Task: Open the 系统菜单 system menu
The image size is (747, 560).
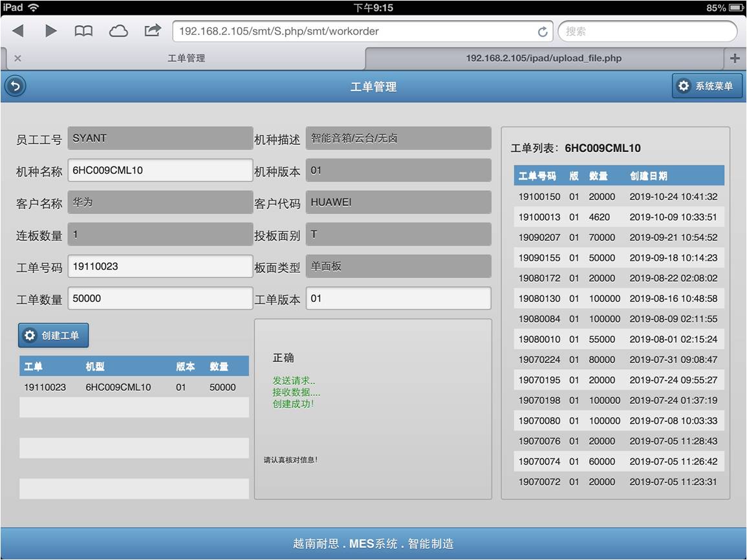Action: [x=707, y=86]
